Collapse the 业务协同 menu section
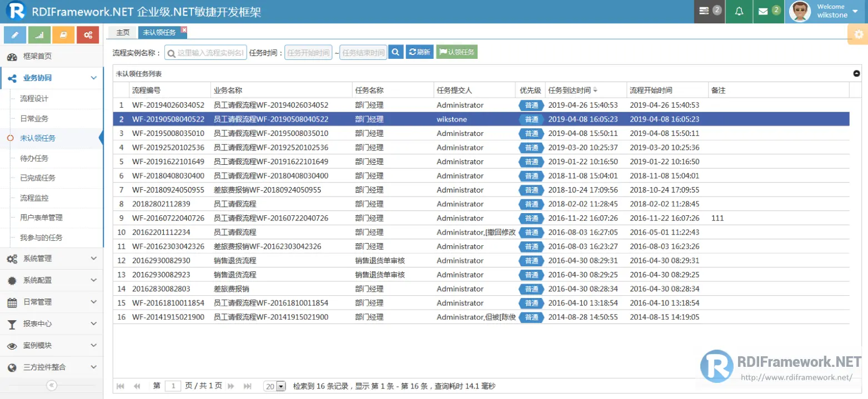 [52, 78]
